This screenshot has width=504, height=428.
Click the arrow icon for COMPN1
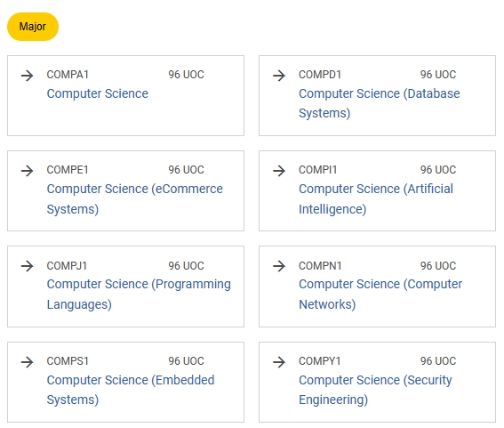[279, 266]
